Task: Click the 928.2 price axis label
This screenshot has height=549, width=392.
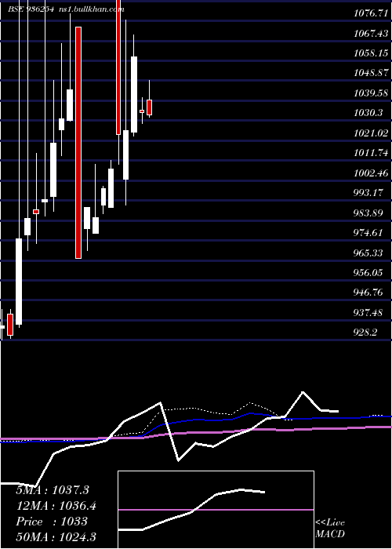Action: pyautogui.click(x=365, y=332)
